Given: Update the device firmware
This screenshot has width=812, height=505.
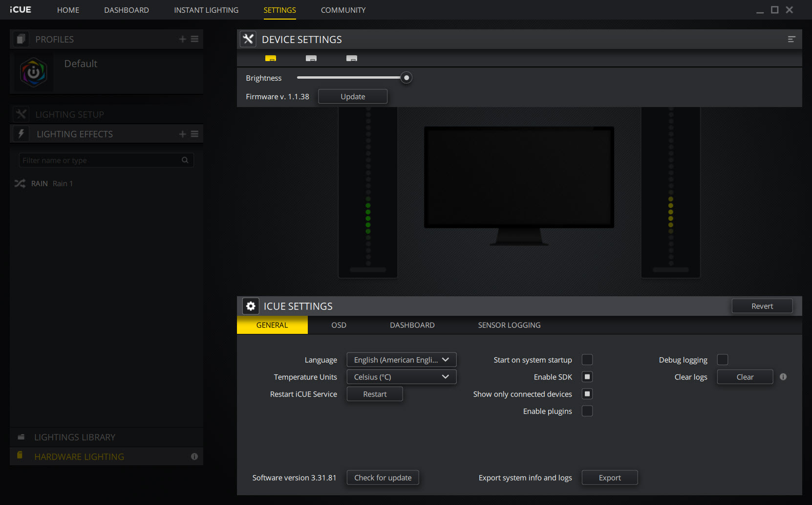Looking at the screenshot, I should 353,96.
